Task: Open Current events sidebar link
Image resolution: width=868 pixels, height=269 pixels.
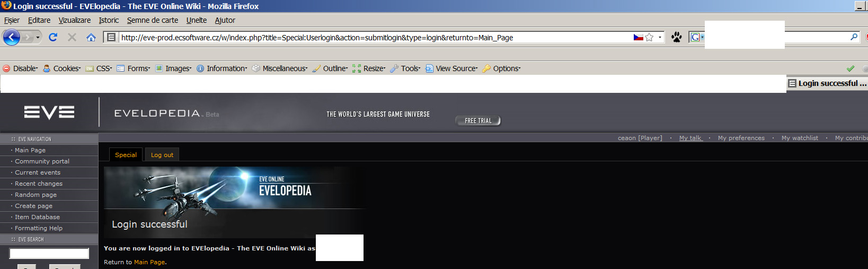Action: click(38, 172)
